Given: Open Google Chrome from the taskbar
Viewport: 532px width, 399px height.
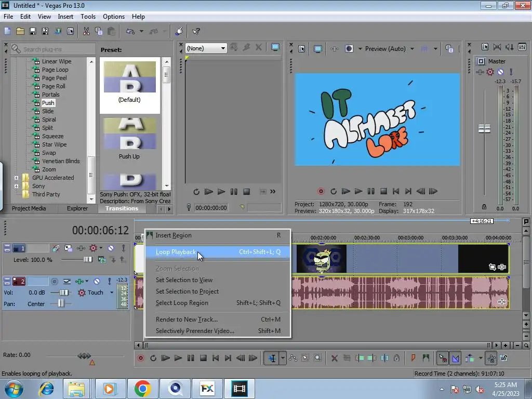Looking at the screenshot, I should (142, 389).
